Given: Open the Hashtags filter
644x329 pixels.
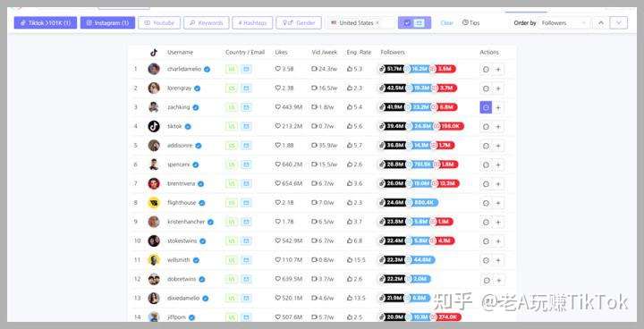Looking at the screenshot, I should 252,22.
